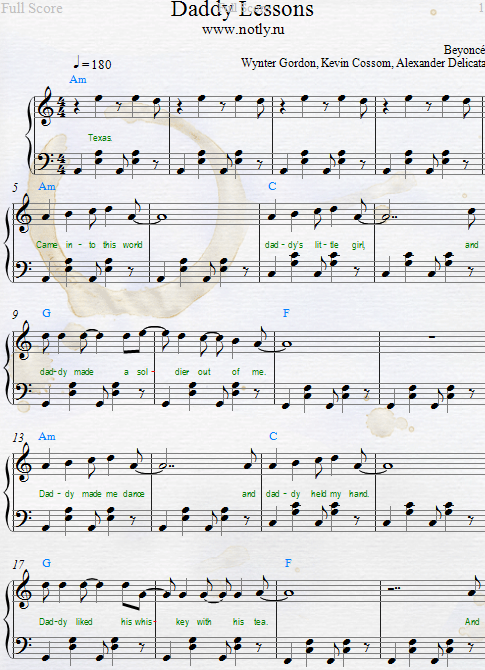Click the F chord symbol in measure 11
The image size is (485, 670).
pyautogui.click(x=286, y=313)
